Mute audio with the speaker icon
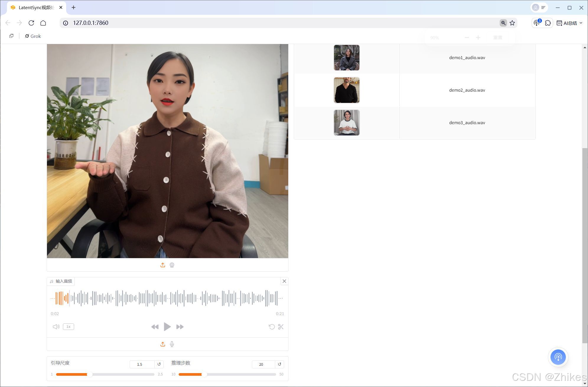 (56, 327)
